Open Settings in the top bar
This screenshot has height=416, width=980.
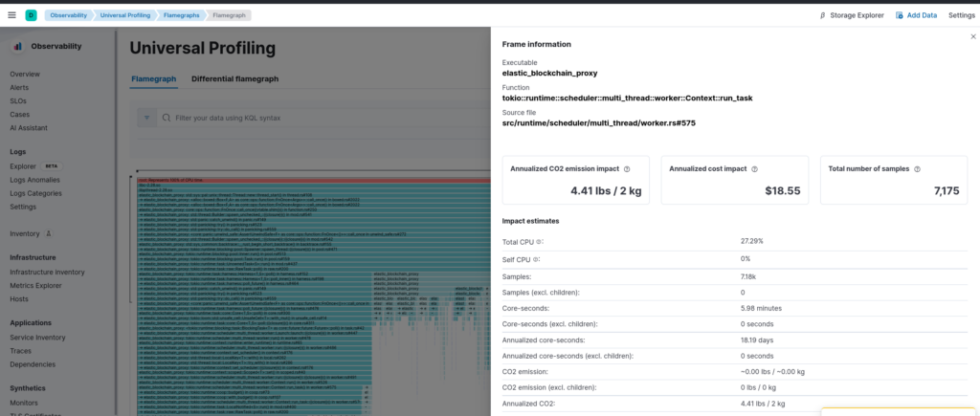961,15
